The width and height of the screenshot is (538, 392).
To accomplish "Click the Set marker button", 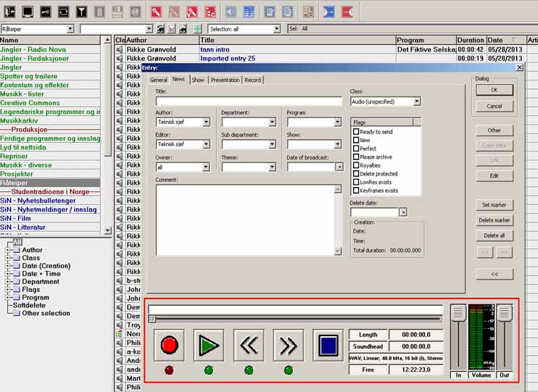I will (x=494, y=205).
